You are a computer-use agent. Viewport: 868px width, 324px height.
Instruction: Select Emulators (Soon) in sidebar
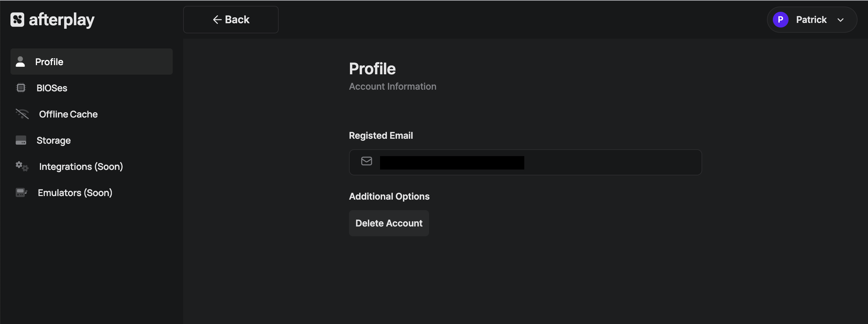[x=75, y=193]
